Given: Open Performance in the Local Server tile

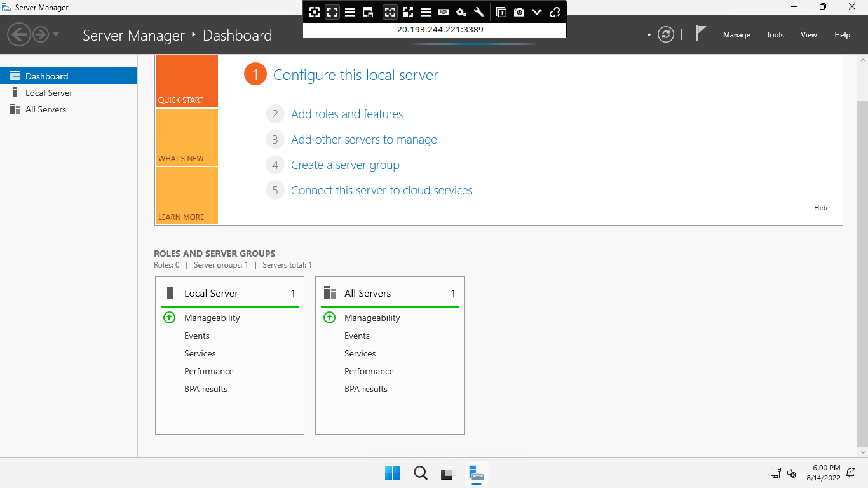Looking at the screenshot, I should [x=209, y=371].
